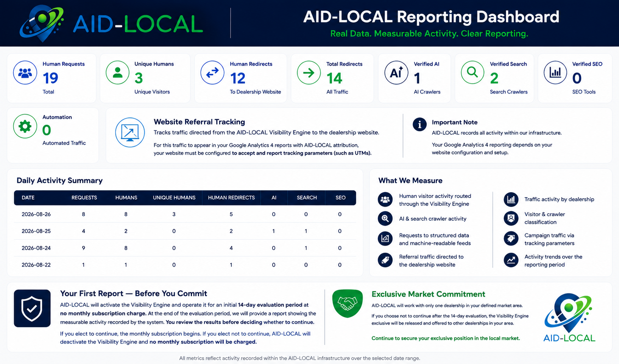Click the Human Requests people icon
619x364 pixels.
tap(25, 73)
